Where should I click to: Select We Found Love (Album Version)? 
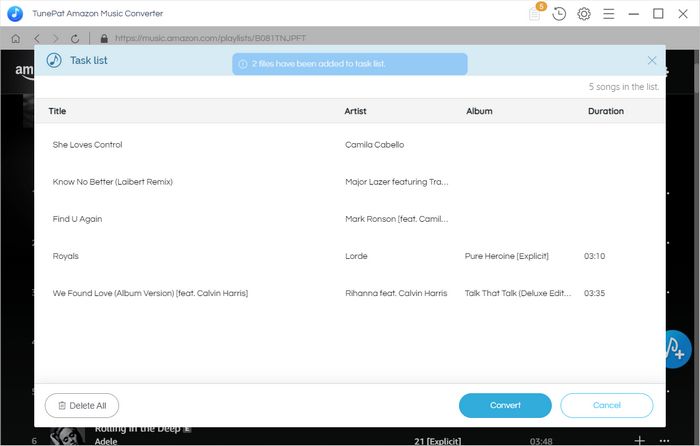pyautogui.click(x=150, y=293)
